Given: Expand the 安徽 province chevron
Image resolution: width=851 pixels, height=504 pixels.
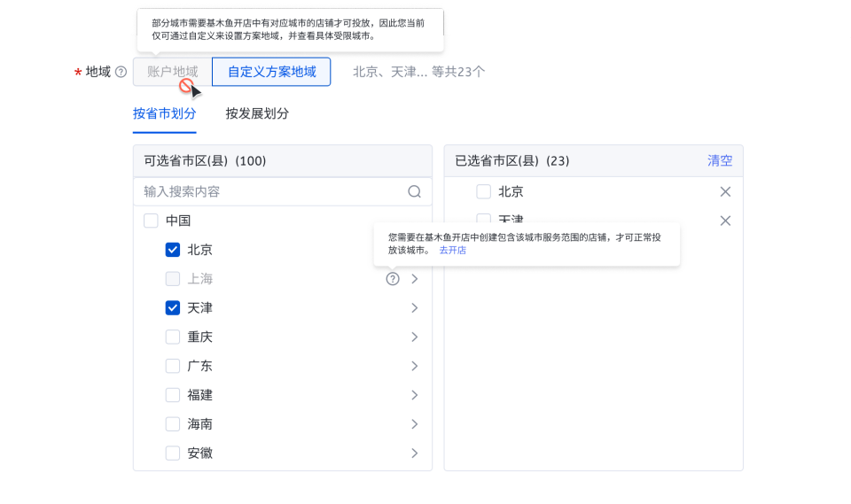Looking at the screenshot, I should click(x=414, y=454).
